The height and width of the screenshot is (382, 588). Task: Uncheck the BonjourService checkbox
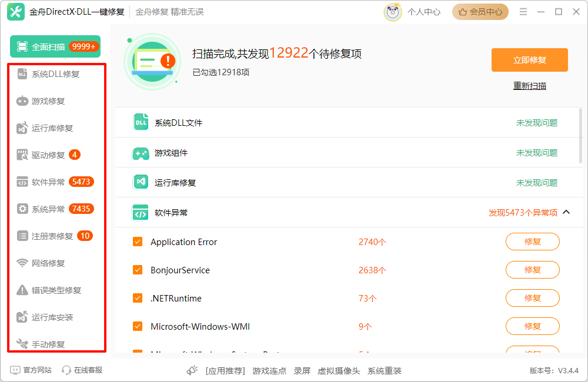click(136, 270)
